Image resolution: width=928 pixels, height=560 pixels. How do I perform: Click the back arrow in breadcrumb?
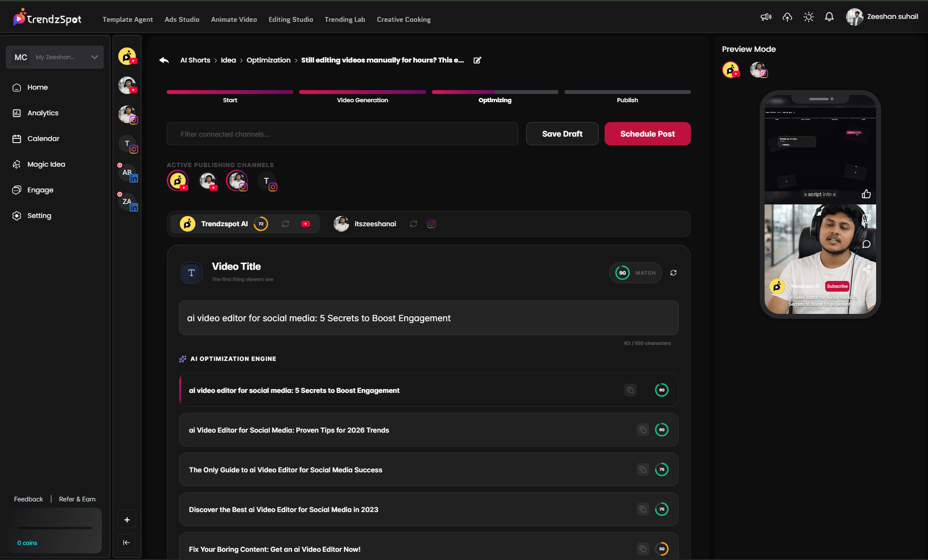pos(164,60)
